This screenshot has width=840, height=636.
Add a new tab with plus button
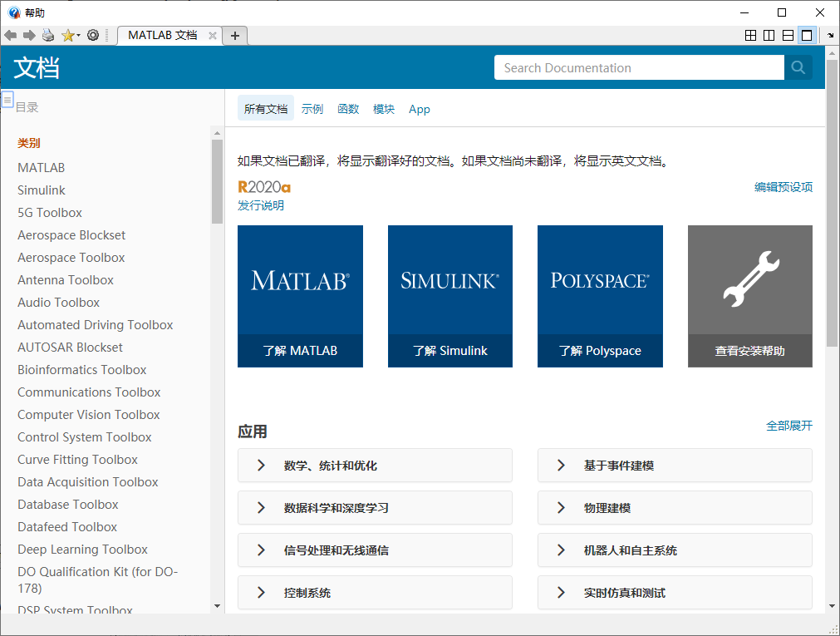tap(234, 36)
